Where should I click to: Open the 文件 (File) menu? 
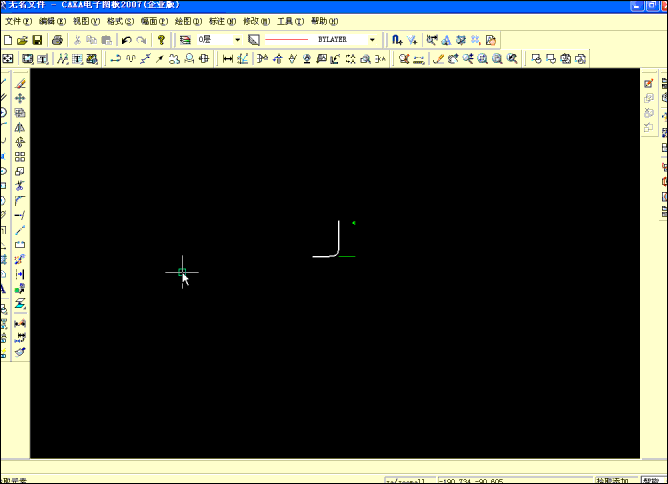tap(18, 21)
